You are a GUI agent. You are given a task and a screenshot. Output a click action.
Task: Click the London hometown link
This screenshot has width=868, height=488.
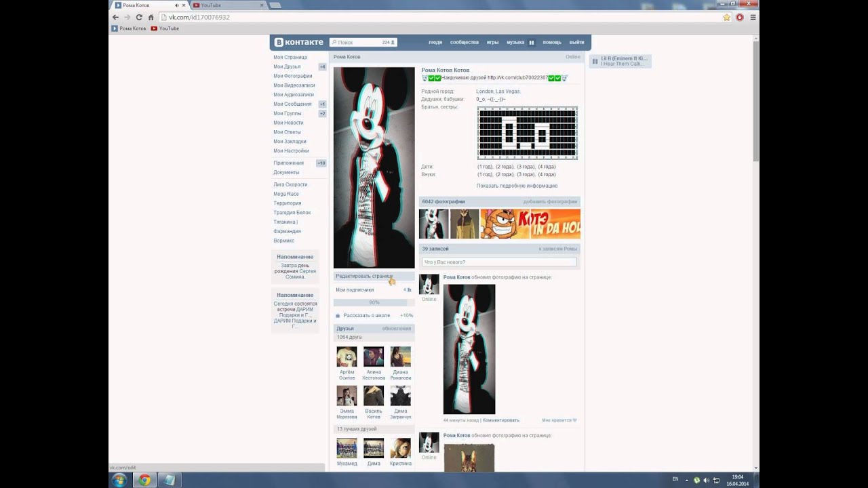click(485, 91)
